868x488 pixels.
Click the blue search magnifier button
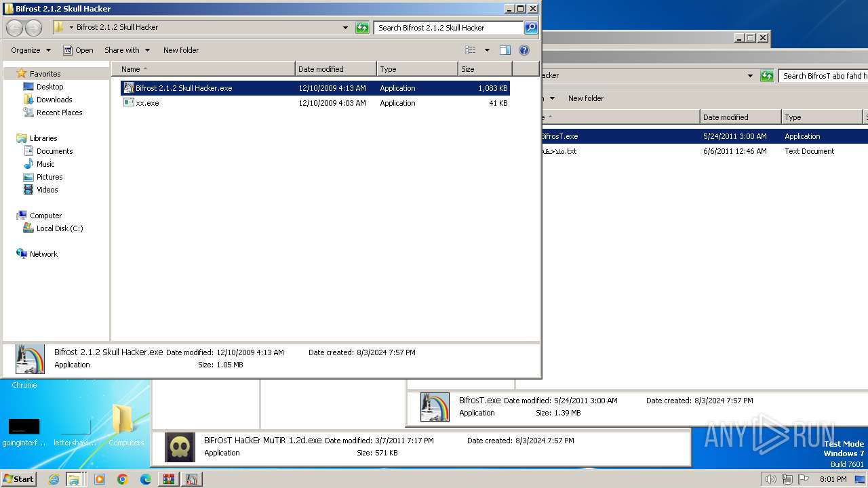pyautogui.click(x=531, y=28)
